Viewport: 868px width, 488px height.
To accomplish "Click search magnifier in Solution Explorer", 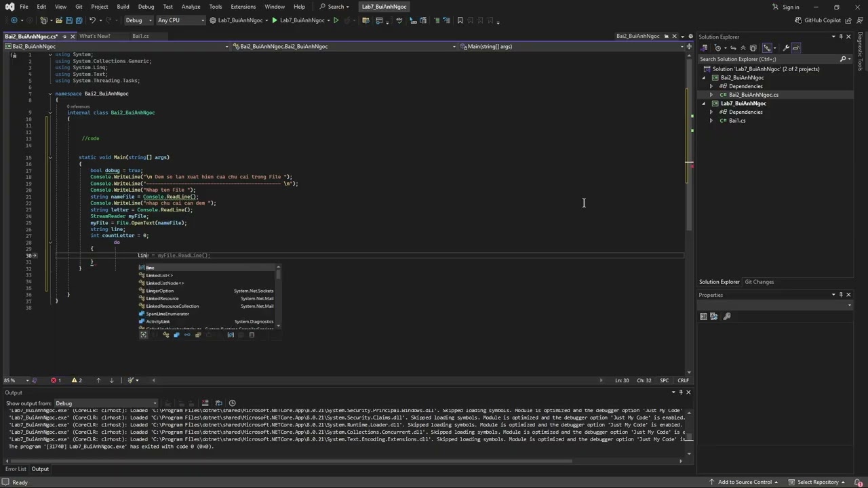I will tap(843, 59).
